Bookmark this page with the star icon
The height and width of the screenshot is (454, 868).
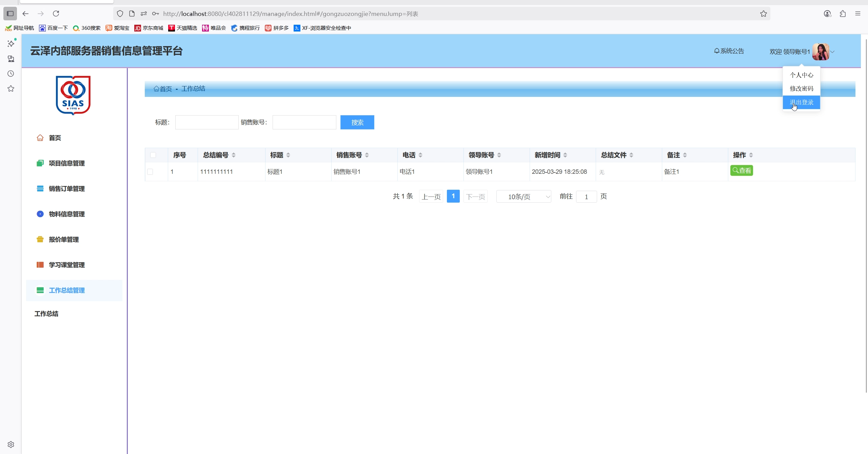763,14
